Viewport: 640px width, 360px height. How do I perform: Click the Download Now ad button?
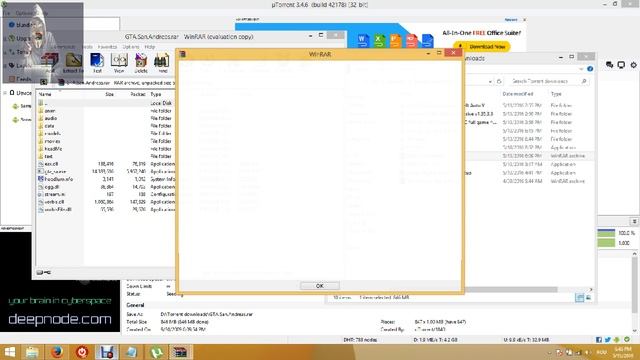[482, 47]
